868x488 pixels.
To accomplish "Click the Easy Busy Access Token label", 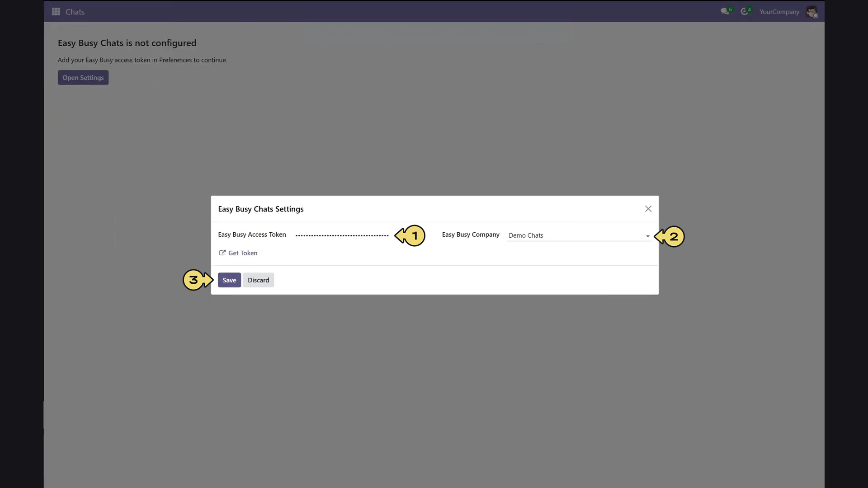I will pyautogui.click(x=252, y=235).
